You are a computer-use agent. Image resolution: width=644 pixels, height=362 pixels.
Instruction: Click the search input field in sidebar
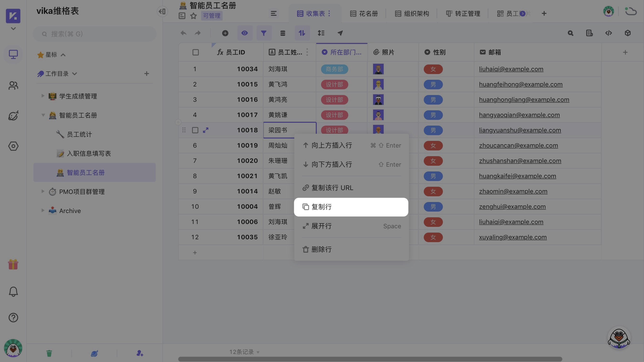(x=95, y=34)
